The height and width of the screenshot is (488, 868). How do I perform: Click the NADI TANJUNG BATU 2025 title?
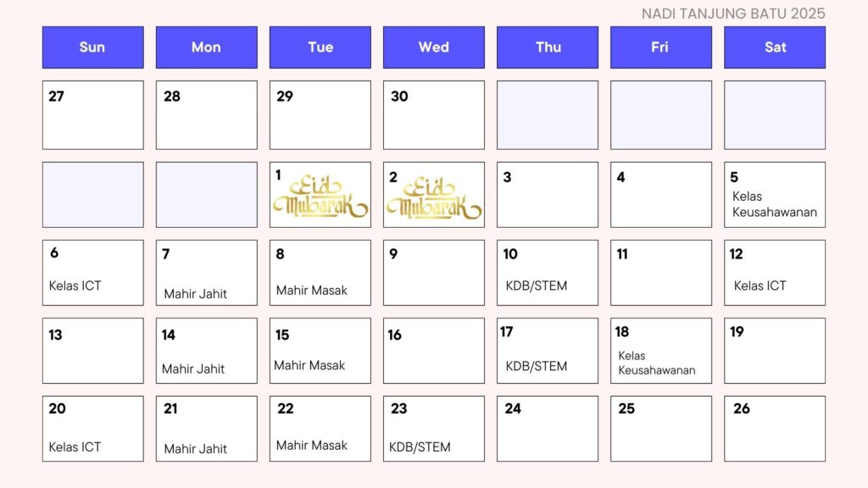click(733, 14)
